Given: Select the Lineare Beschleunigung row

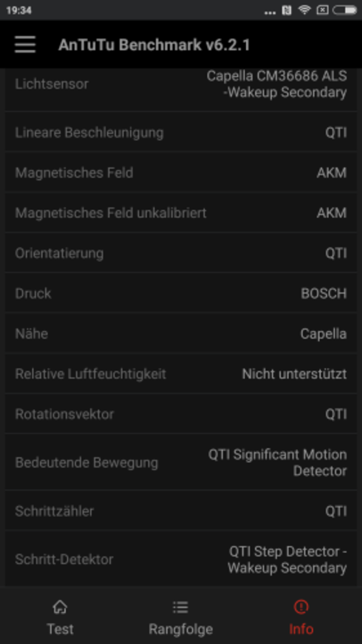Looking at the screenshot, I should [181, 132].
